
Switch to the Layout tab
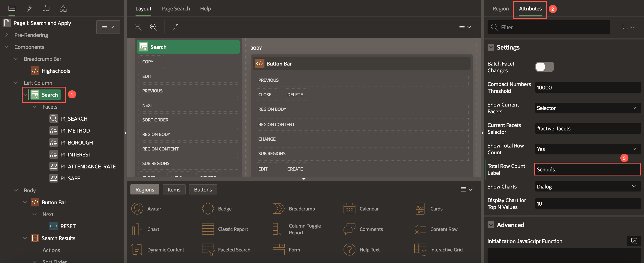[143, 9]
